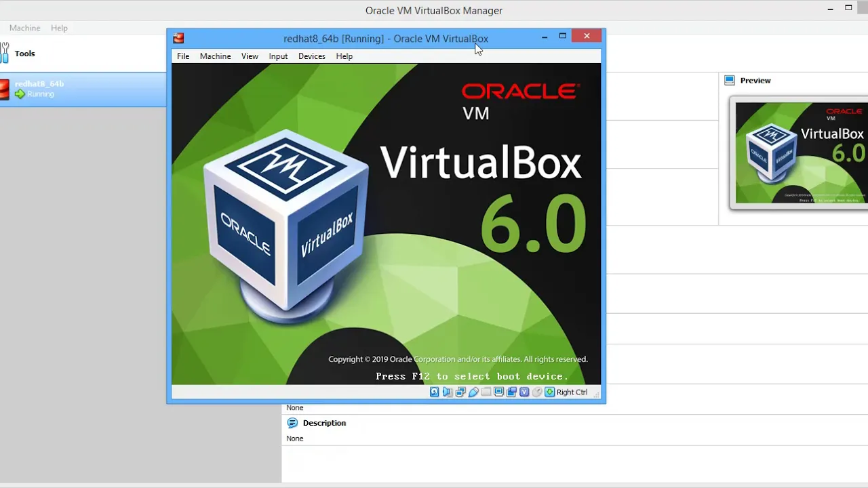Open the Input menu in VM window
Screen dimensions: 868x488
click(278, 56)
